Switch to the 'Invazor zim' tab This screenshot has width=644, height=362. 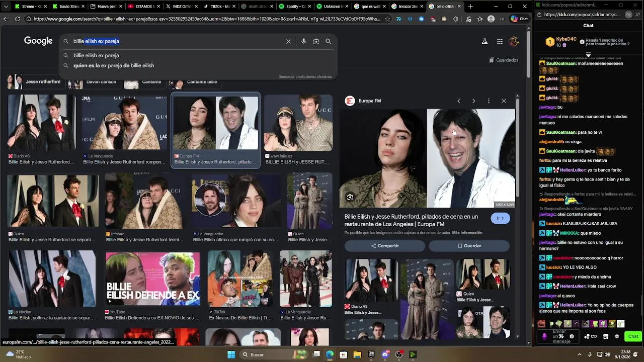tap(409, 7)
